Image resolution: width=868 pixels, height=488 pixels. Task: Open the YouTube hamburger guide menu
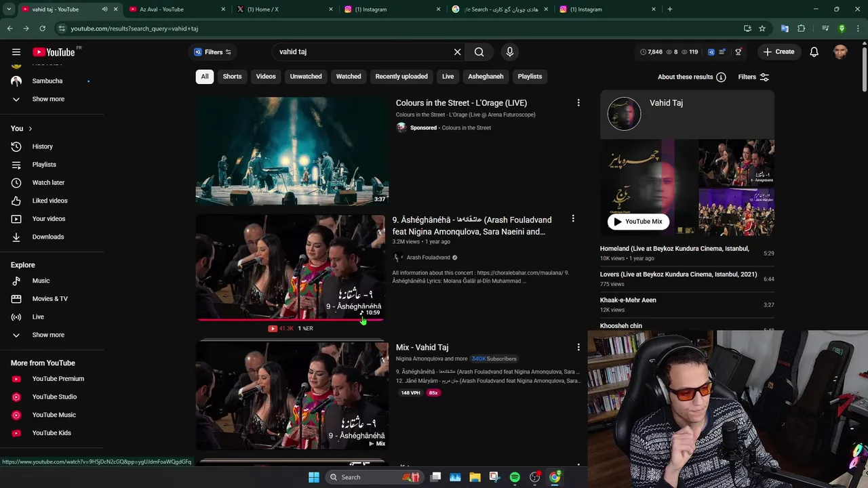[16, 52]
